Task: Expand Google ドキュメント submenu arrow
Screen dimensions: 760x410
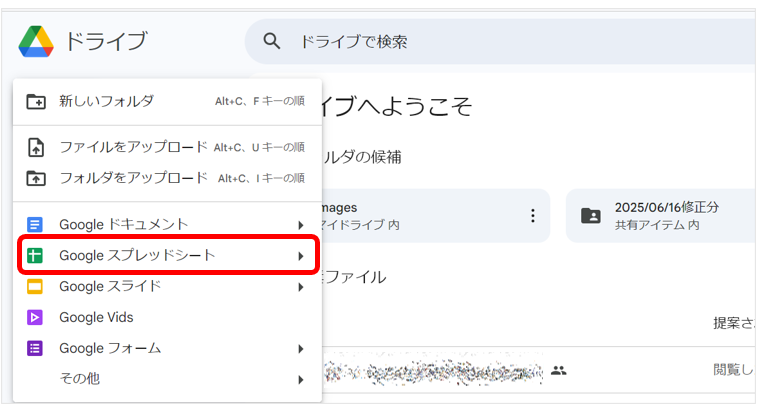Action: (301, 225)
